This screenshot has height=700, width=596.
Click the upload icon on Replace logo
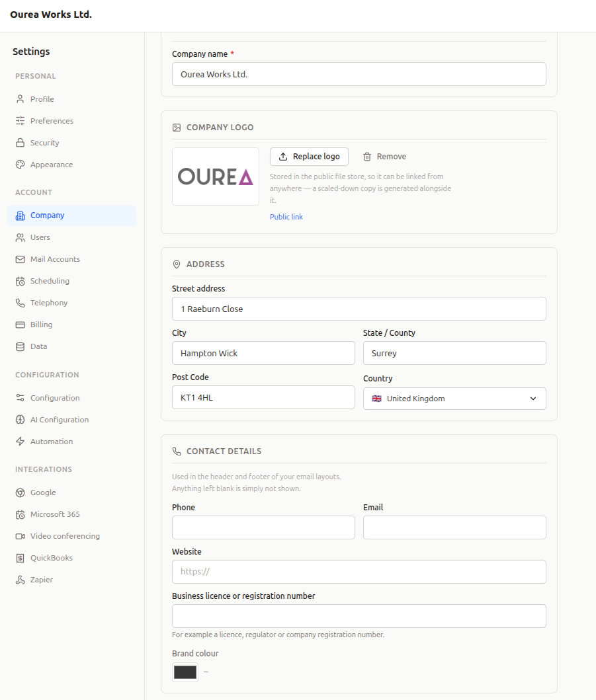point(283,157)
